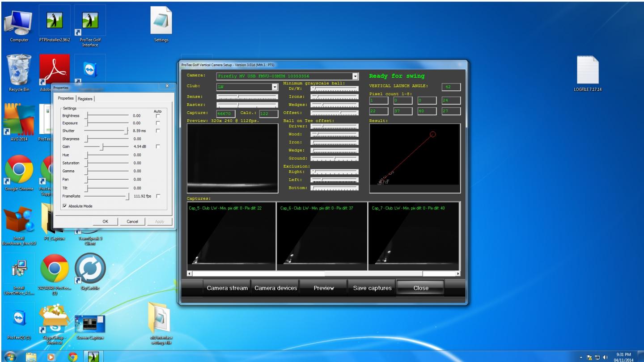Click the Camera stream button
644x362 pixels.
coord(227,288)
